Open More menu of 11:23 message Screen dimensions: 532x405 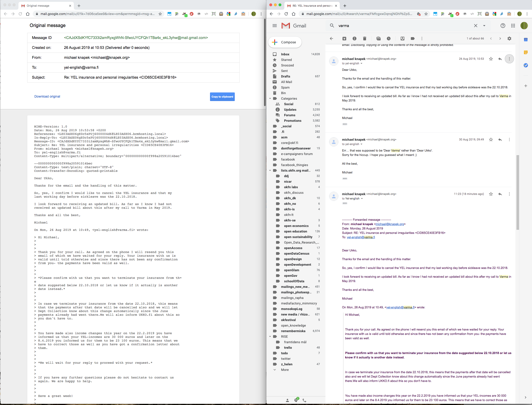click(509, 194)
